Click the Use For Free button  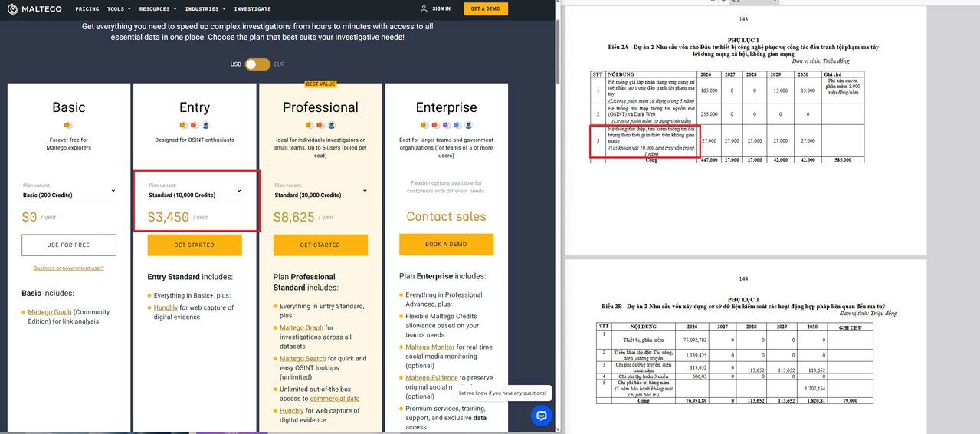(x=69, y=245)
